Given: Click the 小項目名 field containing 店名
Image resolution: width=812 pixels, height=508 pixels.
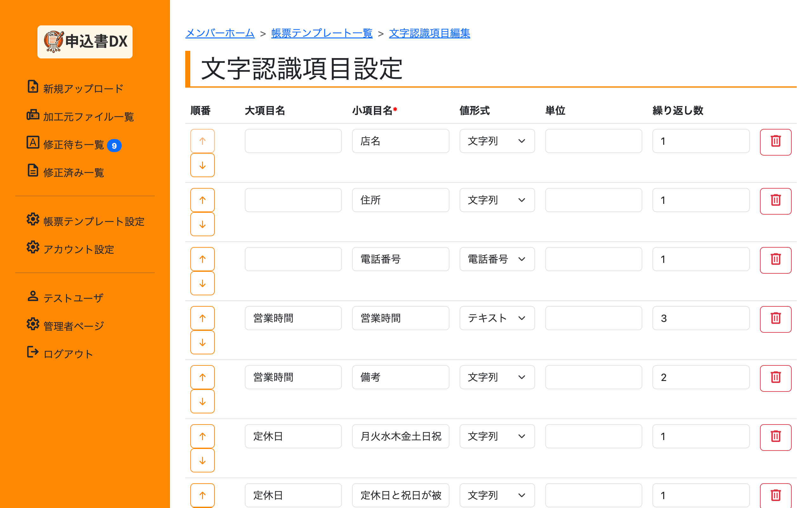Looking at the screenshot, I should [x=401, y=141].
